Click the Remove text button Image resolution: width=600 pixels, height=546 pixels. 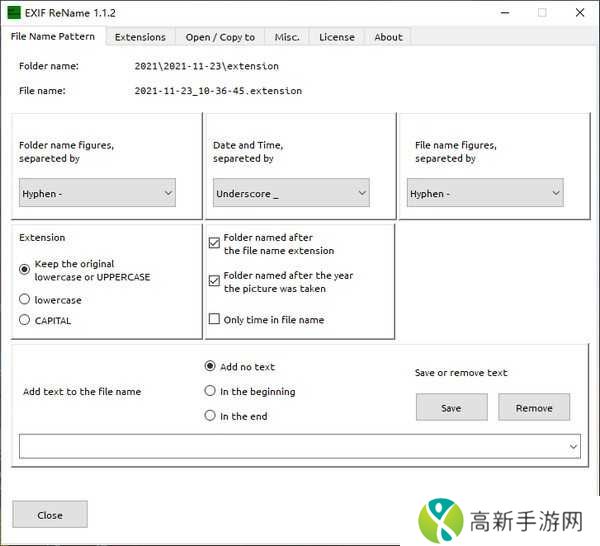pyautogui.click(x=533, y=407)
